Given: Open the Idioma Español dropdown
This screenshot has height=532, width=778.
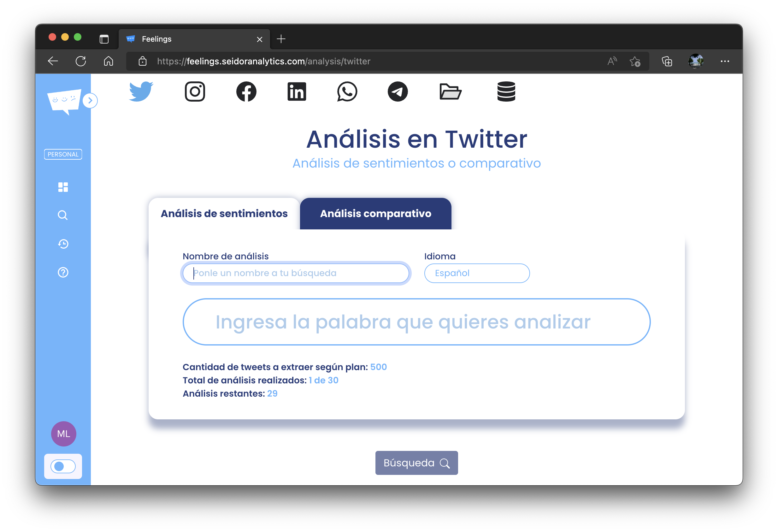Looking at the screenshot, I should point(477,273).
